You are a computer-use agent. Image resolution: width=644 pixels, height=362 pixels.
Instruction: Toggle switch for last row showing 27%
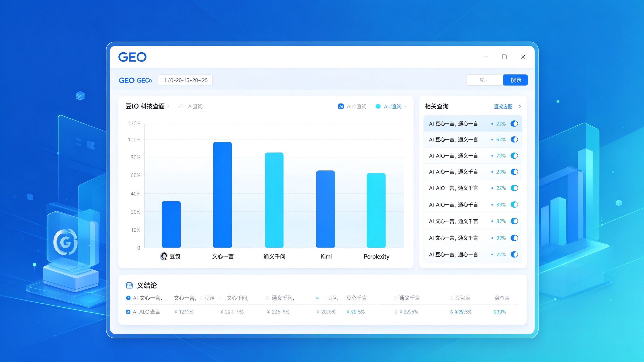[x=514, y=255]
